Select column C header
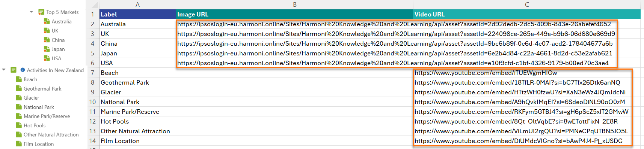Viewport: 644px width, 149px height. pyautogui.click(x=527, y=4)
